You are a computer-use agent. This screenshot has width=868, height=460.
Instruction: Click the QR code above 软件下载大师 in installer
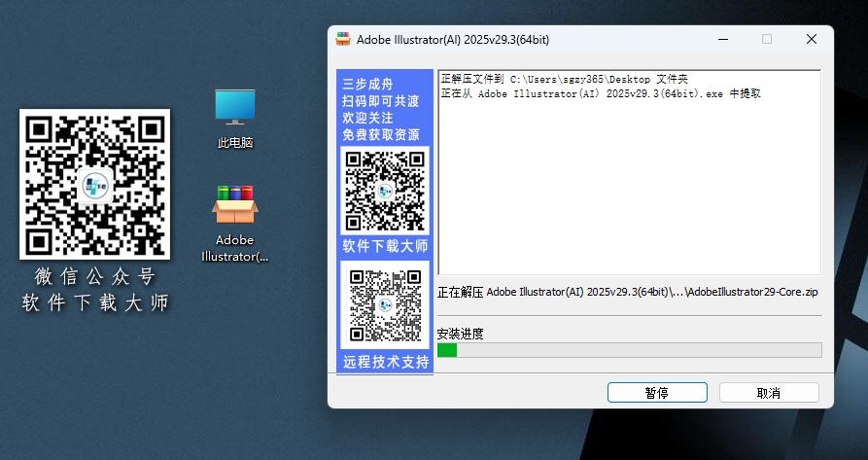click(385, 191)
